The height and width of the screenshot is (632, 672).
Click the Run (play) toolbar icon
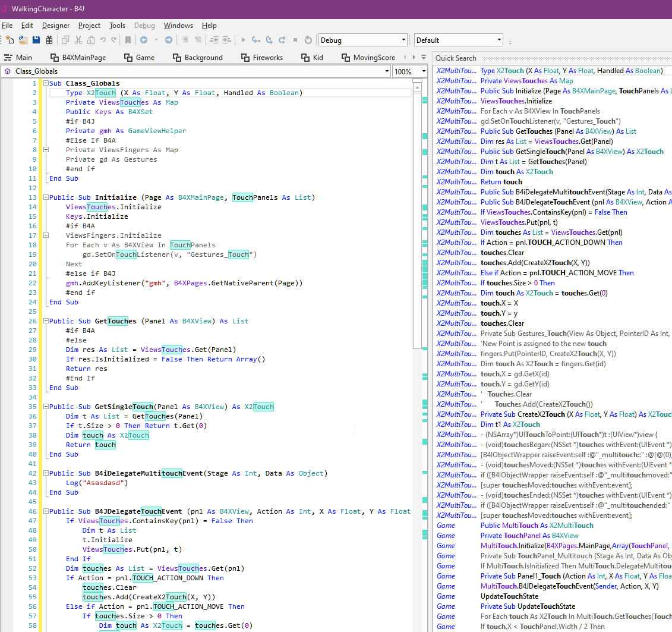[x=242, y=40]
